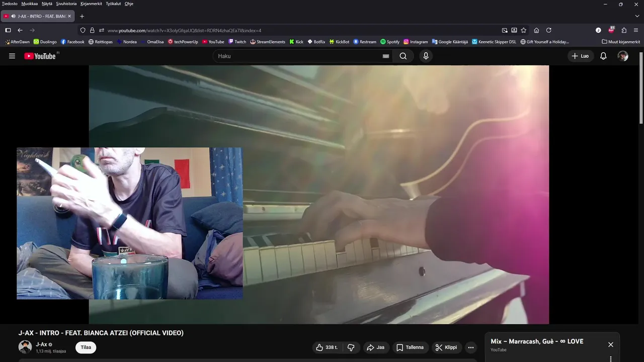
Task: Open the Tiedosto menu
Action: click(10, 4)
